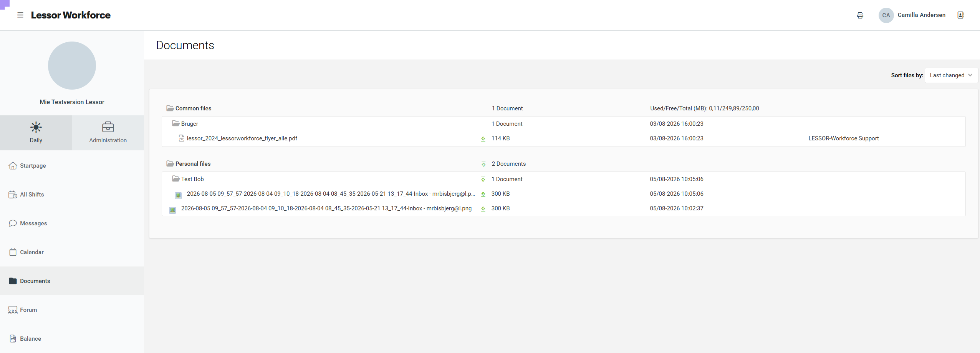Image resolution: width=980 pixels, height=353 pixels.
Task: Collapse the Common files folder label
Action: [x=193, y=108]
